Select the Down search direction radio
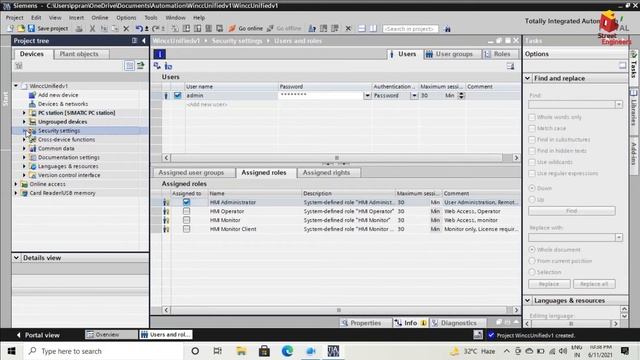 click(532, 188)
